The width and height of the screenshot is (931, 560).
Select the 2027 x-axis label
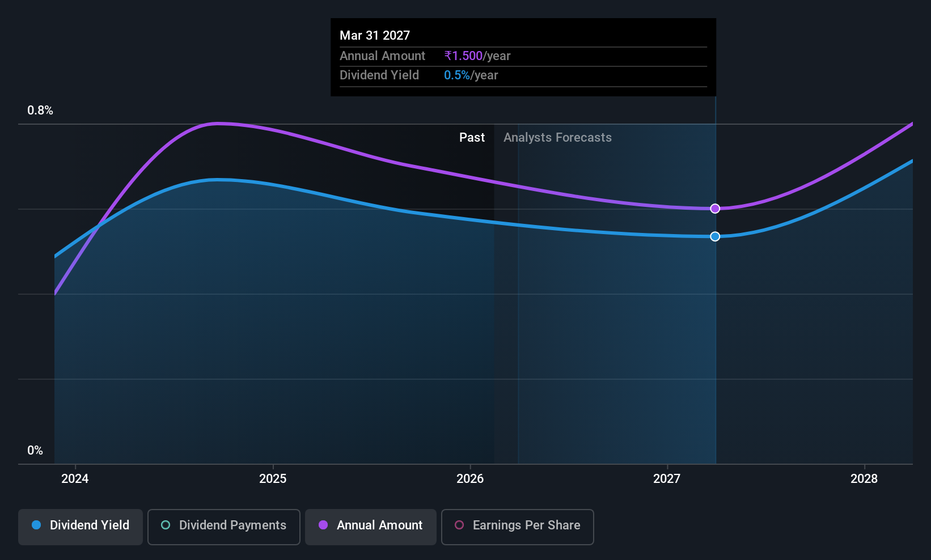[x=667, y=478]
